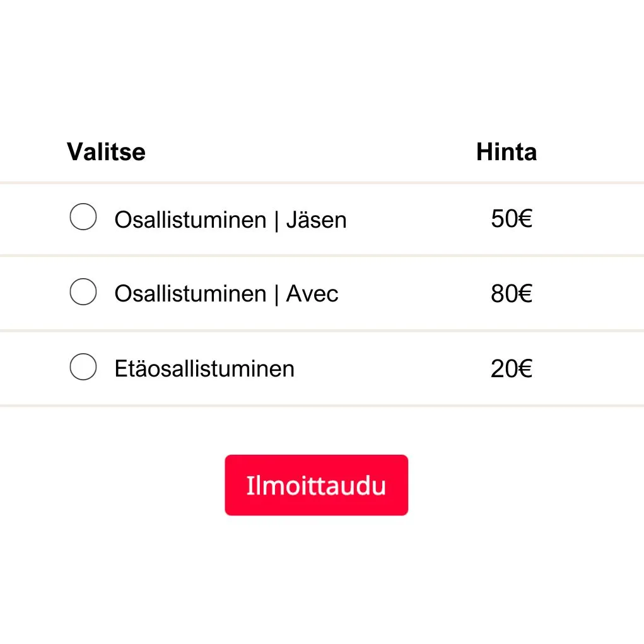Screen dimensions: 644x644
Task: Click the pipe separator before "Avec"
Action: tap(276, 294)
